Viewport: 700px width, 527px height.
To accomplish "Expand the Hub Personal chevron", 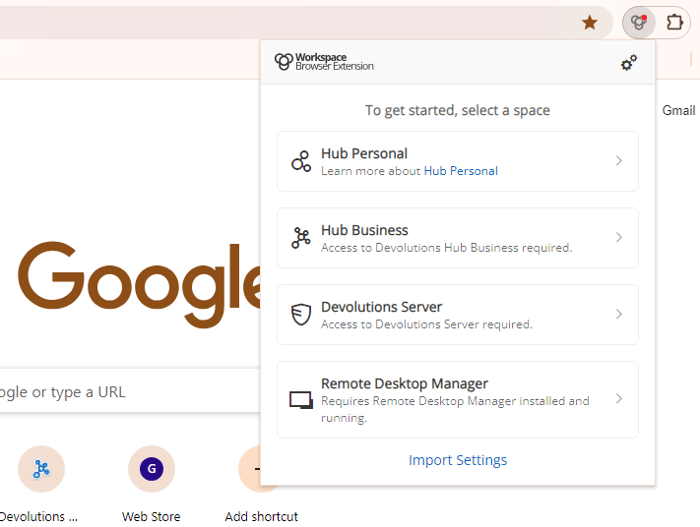I will tap(619, 161).
